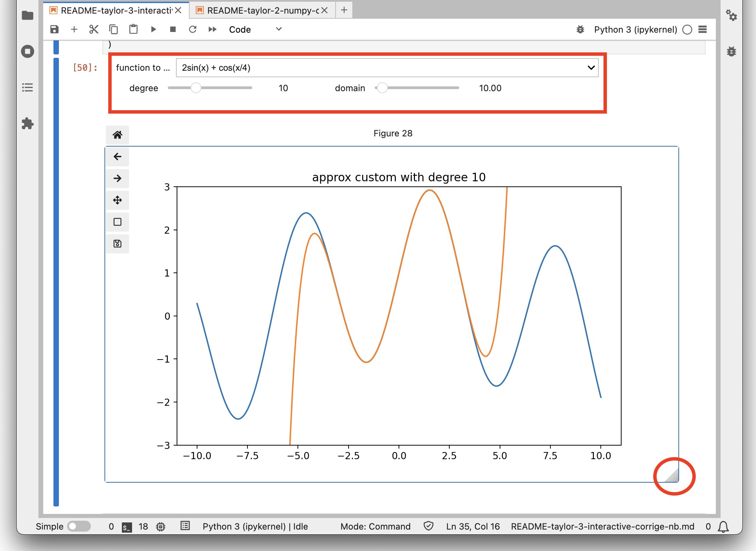Click the degree slider handle

point(196,88)
